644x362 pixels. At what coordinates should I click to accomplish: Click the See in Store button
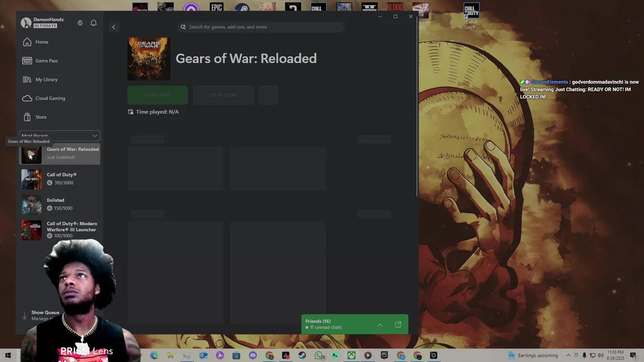pyautogui.click(x=223, y=95)
